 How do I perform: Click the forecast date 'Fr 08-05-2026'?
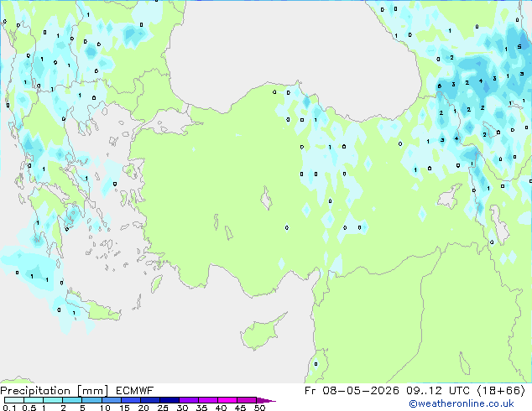[352, 391]
